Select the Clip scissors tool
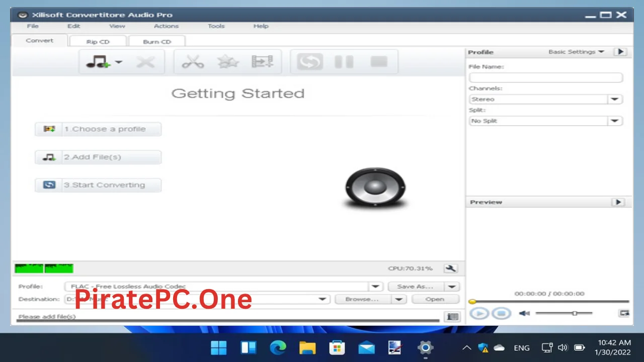Screen dimensions: 644x362 click(193, 62)
